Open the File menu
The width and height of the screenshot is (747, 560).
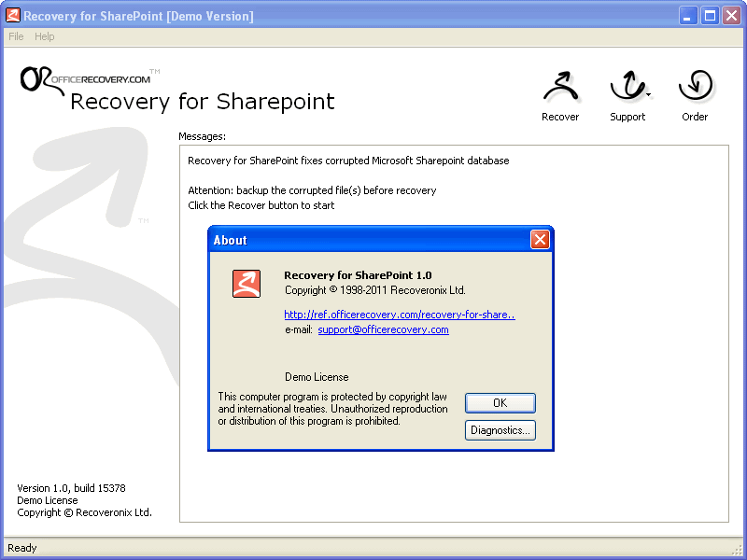16,36
